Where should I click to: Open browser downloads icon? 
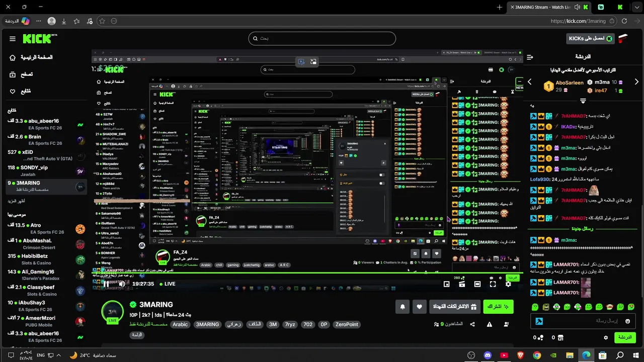click(64, 21)
